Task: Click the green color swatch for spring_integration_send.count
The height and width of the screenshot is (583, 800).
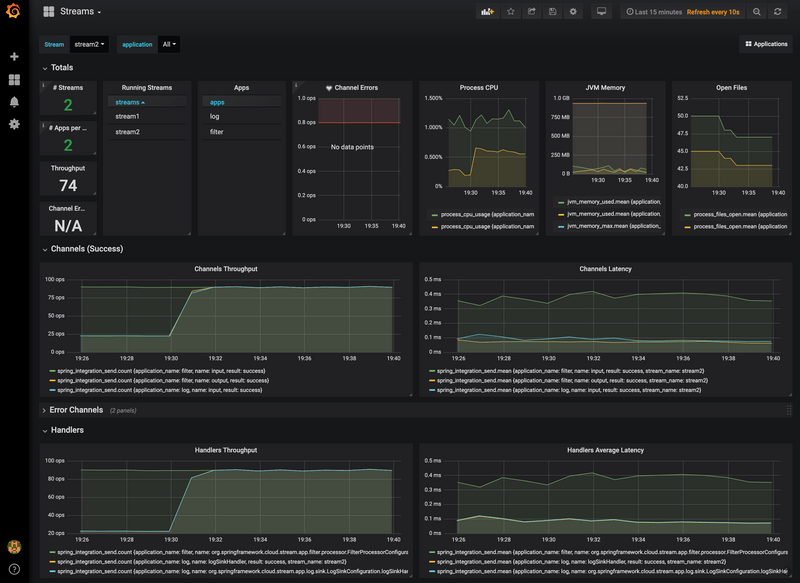Action: coord(52,370)
